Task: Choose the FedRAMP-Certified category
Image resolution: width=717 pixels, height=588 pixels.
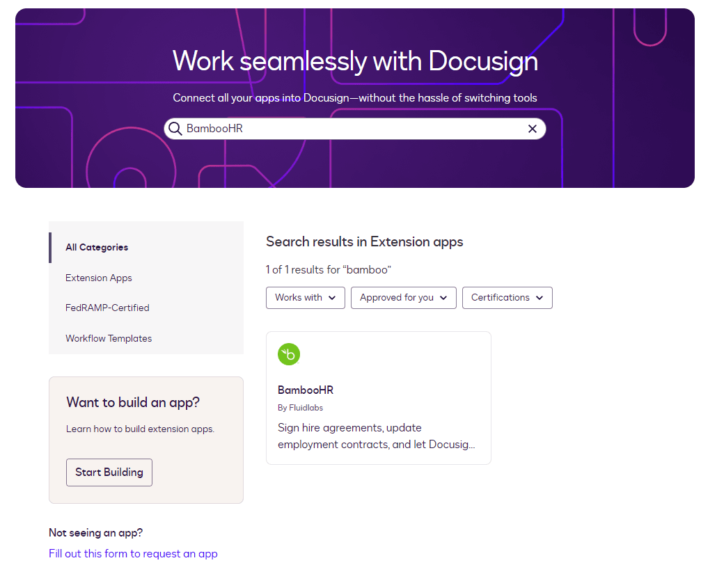Action: tap(107, 308)
